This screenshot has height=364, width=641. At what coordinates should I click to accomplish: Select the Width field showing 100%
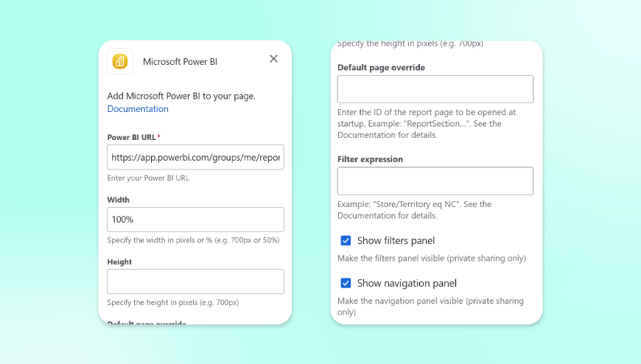(195, 220)
